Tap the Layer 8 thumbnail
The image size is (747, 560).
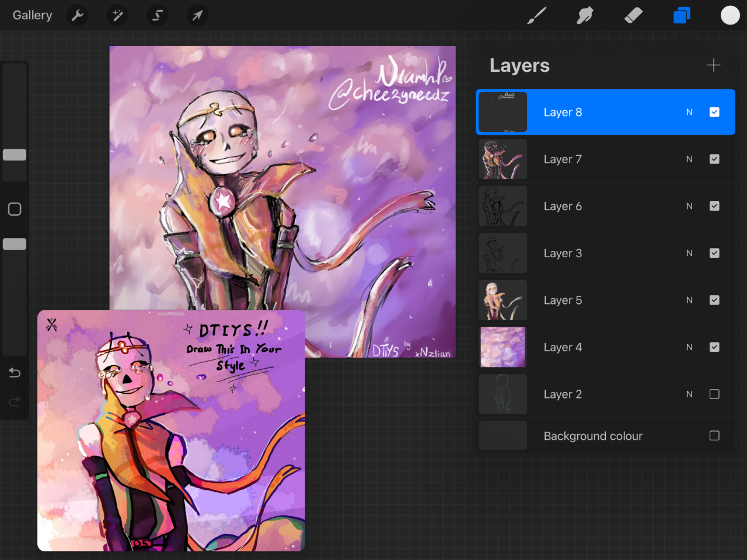(502, 112)
